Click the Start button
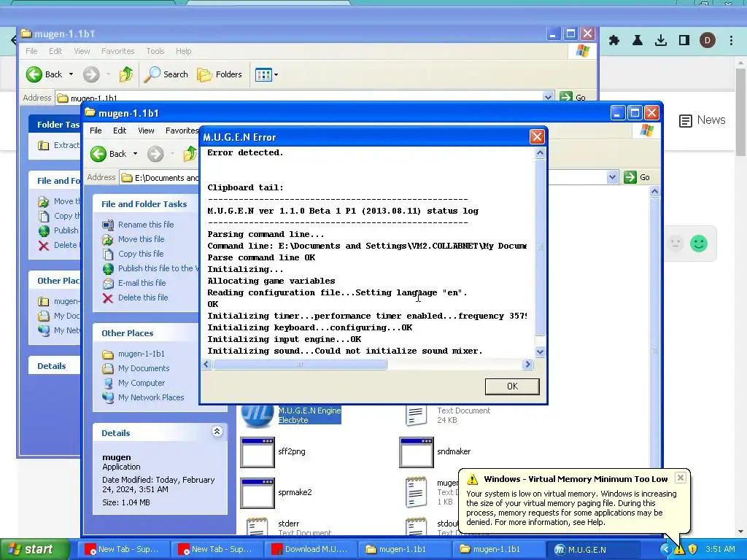 (x=34, y=549)
